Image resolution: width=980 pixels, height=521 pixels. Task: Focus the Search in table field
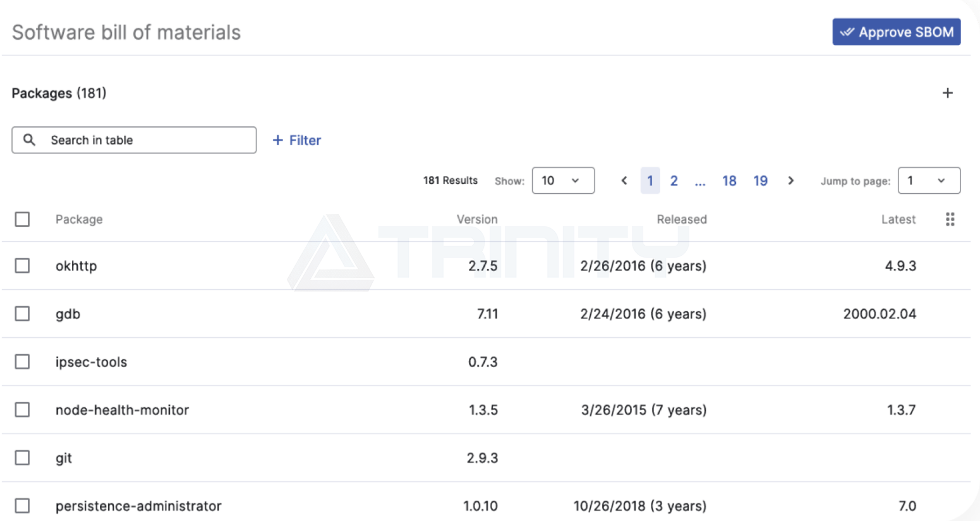pos(134,140)
